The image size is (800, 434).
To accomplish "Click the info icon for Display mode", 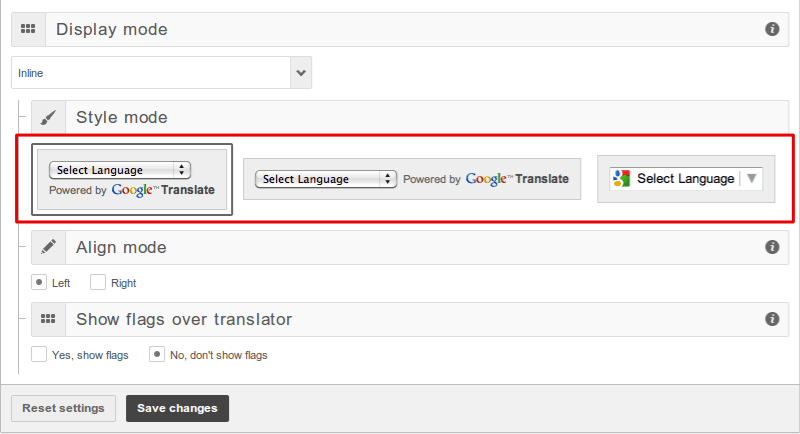I will pyautogui.click(x=772, y=30).
